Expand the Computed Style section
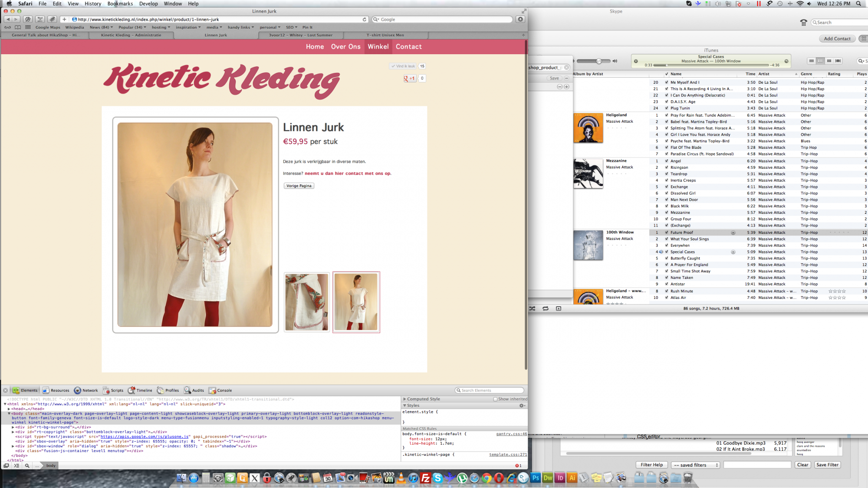This screenshot has width=868, height=488. pos(404,399)
